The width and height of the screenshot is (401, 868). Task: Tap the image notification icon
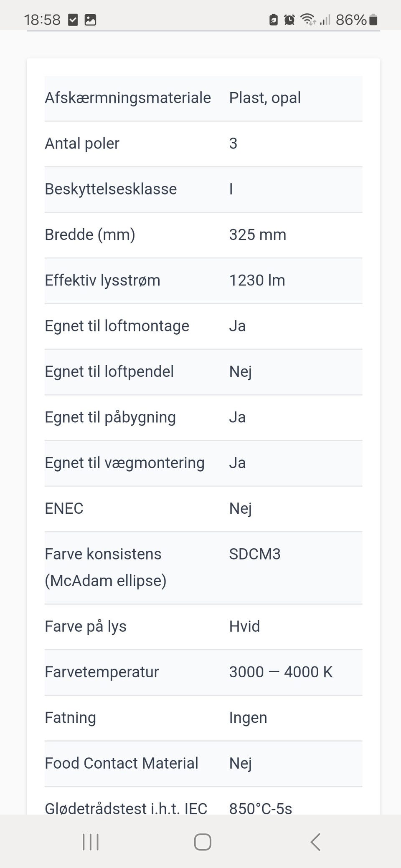coord(90,20)
